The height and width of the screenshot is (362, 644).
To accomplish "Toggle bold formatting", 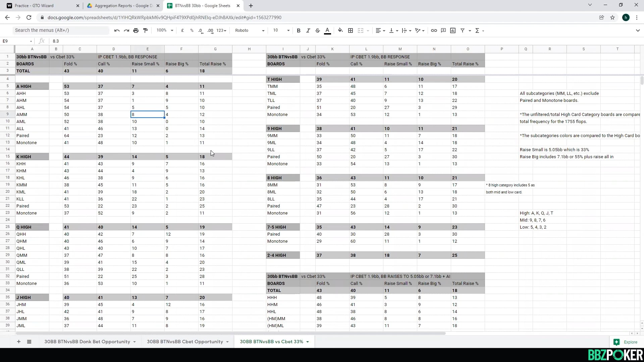I will click(x=299, y=30).
